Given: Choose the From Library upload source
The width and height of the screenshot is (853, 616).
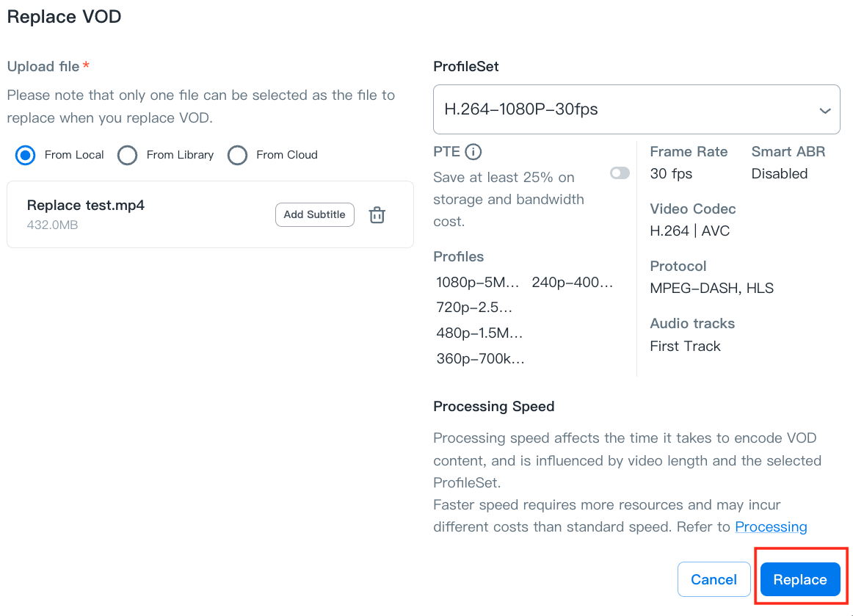Looking at the screenshot, I should coord(128,155).
